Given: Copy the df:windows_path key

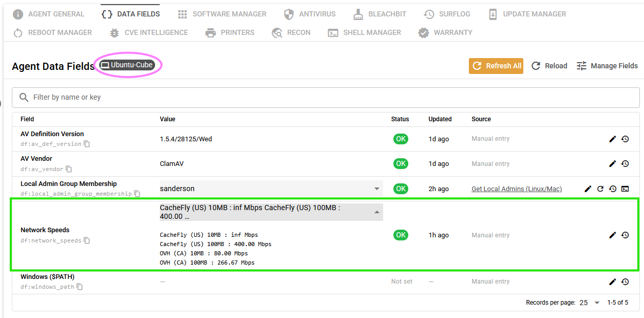Looking at the screenshot, I should pyautogui.click(x=80, y=287).
